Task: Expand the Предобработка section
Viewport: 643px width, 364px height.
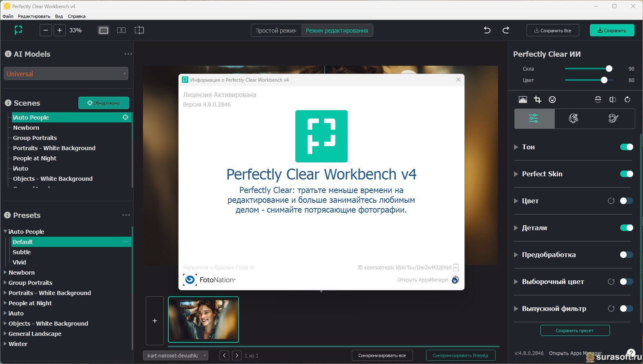Action: 516,255
